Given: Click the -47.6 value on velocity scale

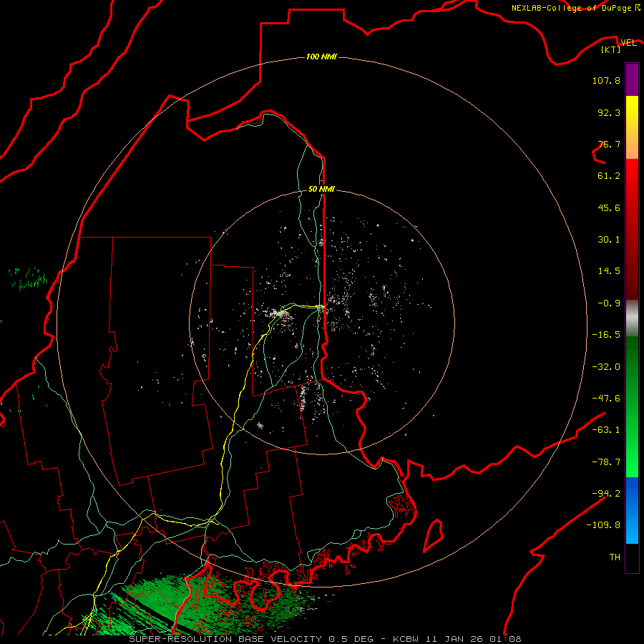Looking at the screenshot, I should [606, 399].
